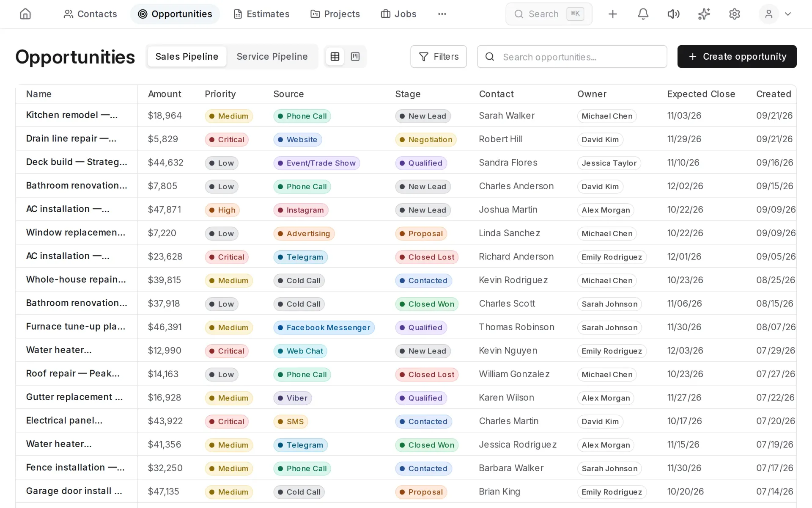Sort by the Expected Close header
Screen dimensions: 812x508
(x=701, y=94)
